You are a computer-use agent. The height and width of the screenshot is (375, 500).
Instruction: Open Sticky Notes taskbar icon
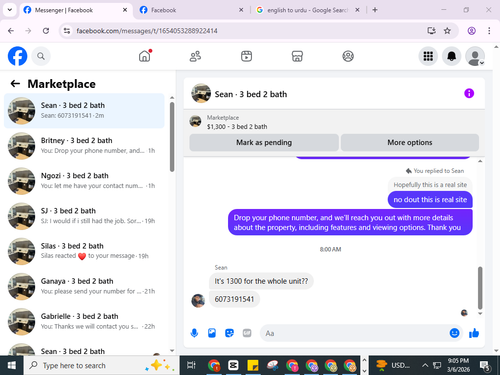click(253, 365)
